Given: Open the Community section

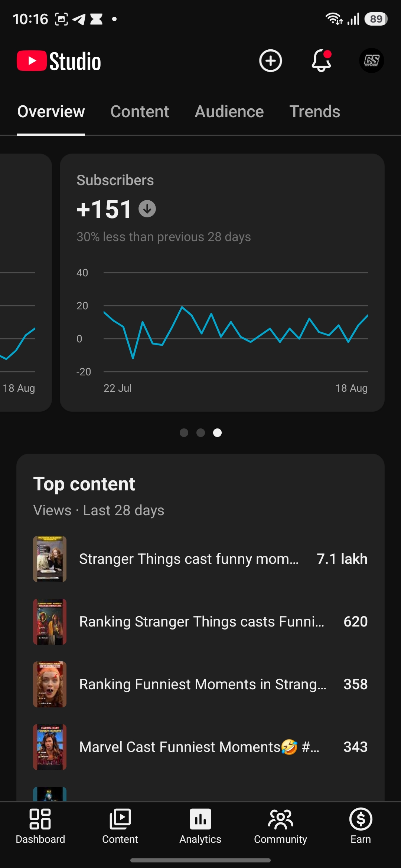Looking at the screenshot, I should (281, 826).
